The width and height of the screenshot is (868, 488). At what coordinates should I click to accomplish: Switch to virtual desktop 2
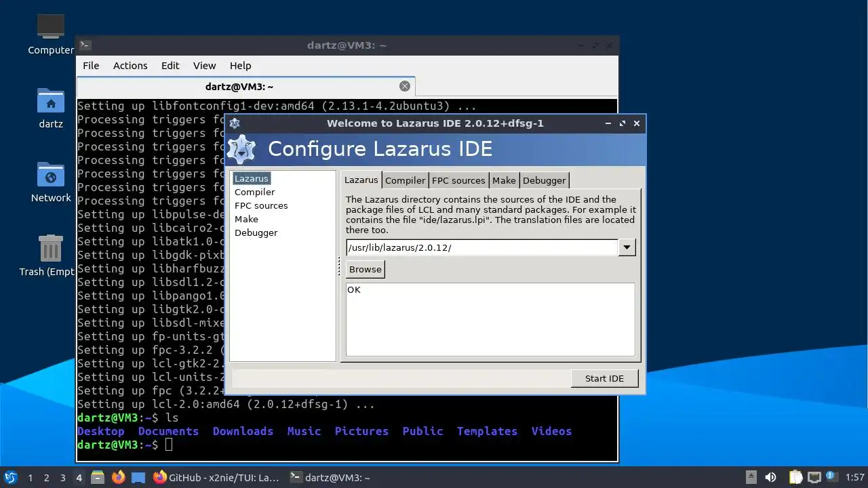(x=46, y=478)
